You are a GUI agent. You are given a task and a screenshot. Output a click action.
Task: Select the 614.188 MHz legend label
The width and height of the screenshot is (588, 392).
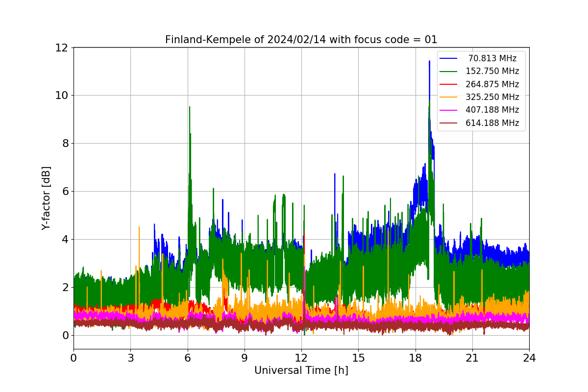coord(492,123)
